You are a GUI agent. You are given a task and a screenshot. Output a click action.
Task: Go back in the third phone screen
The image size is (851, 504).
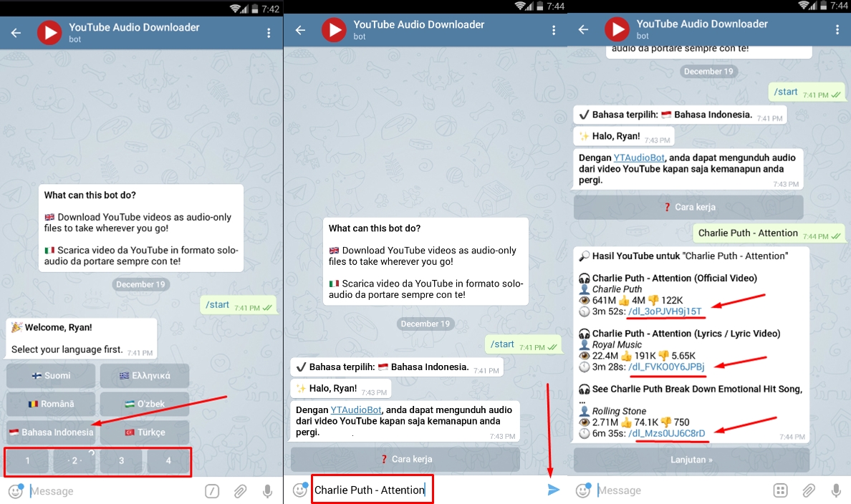pos(583,29)
